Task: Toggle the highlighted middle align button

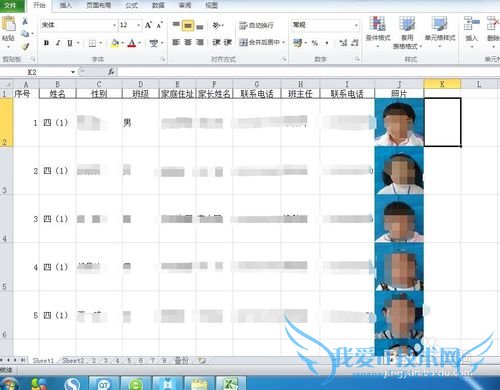Action: click(x=188, y=25)
